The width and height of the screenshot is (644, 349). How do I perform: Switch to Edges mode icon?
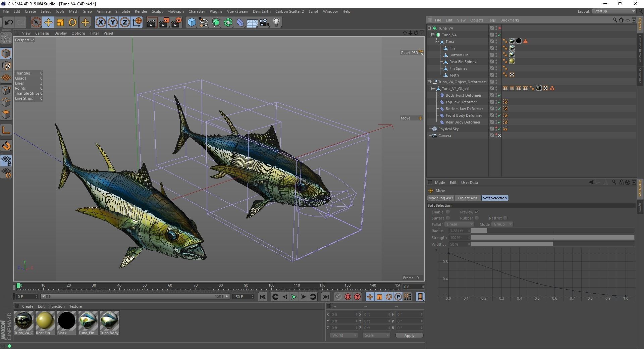click(6, 102)
